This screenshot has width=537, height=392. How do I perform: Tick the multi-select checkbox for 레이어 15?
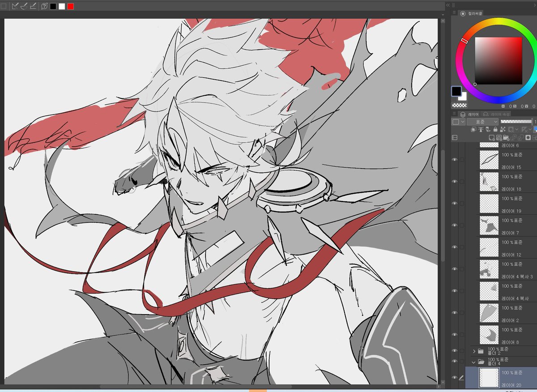pos(462,160)
